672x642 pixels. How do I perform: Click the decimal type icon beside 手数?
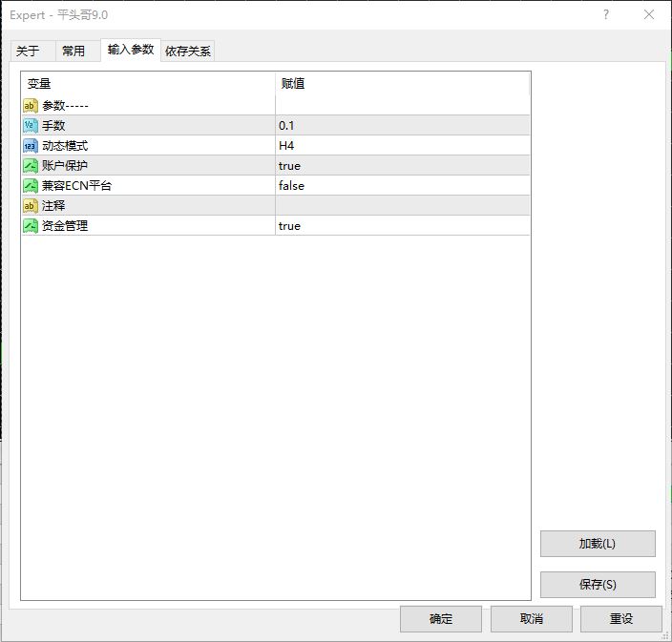click(x=30, y=126)
